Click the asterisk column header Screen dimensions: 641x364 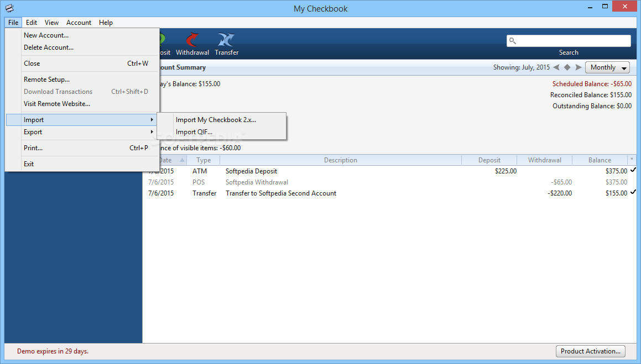click(x=632, y=160)
